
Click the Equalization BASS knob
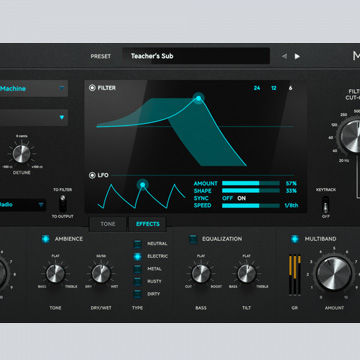tap(201, 274)
